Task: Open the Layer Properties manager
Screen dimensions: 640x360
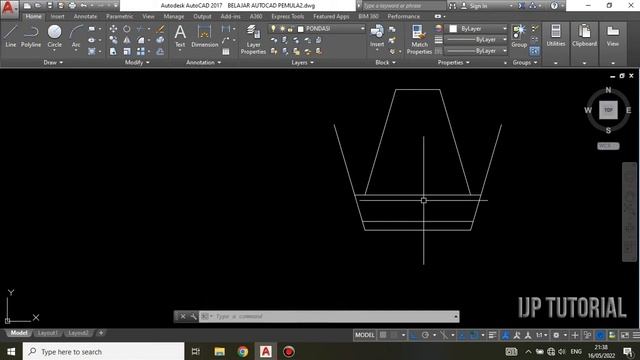Action: (253, 39)
